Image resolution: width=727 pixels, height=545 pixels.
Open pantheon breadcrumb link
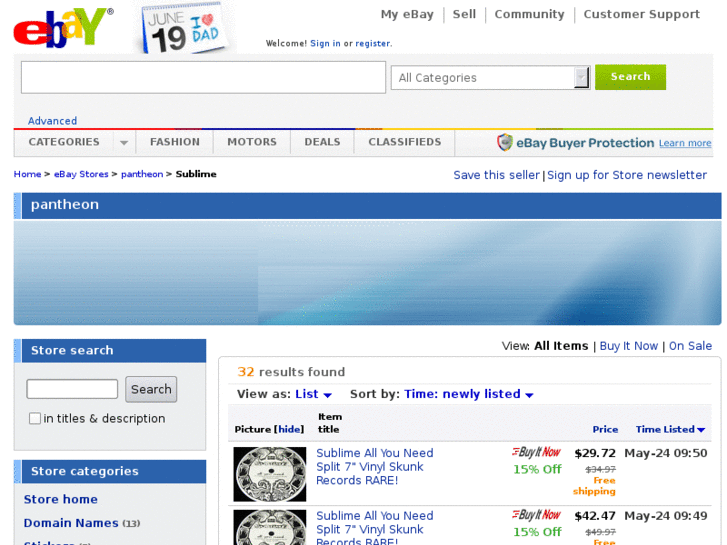click(x=142, y=174)
